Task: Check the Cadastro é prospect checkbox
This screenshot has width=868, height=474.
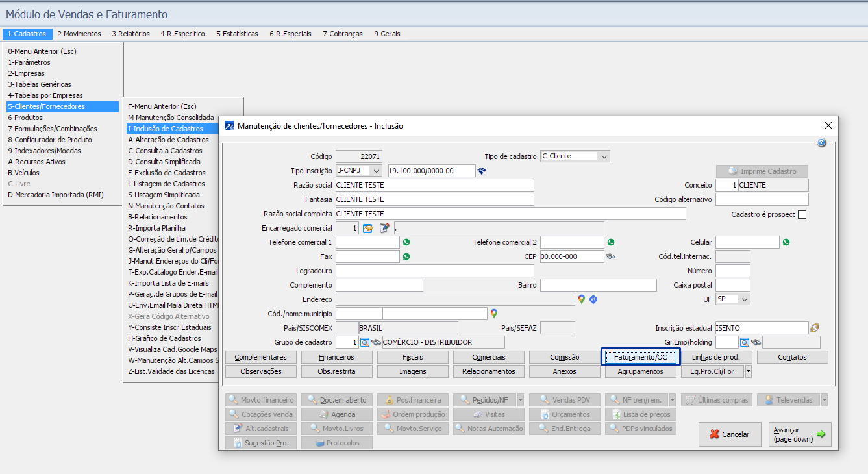Action: click(802, 215)
